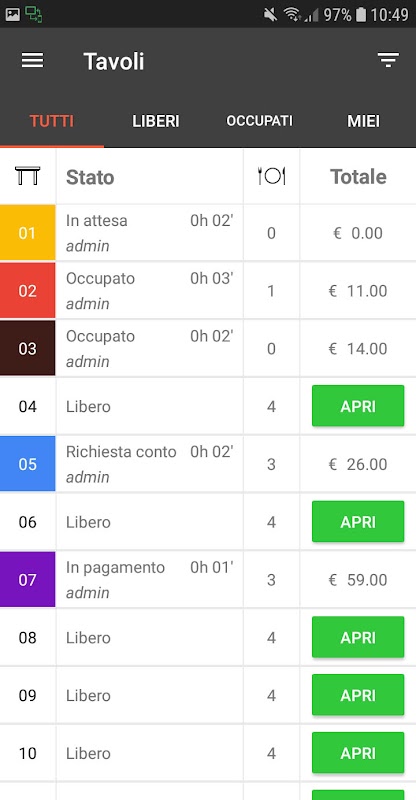Open the MIEI tab

[x=363, y=121]
